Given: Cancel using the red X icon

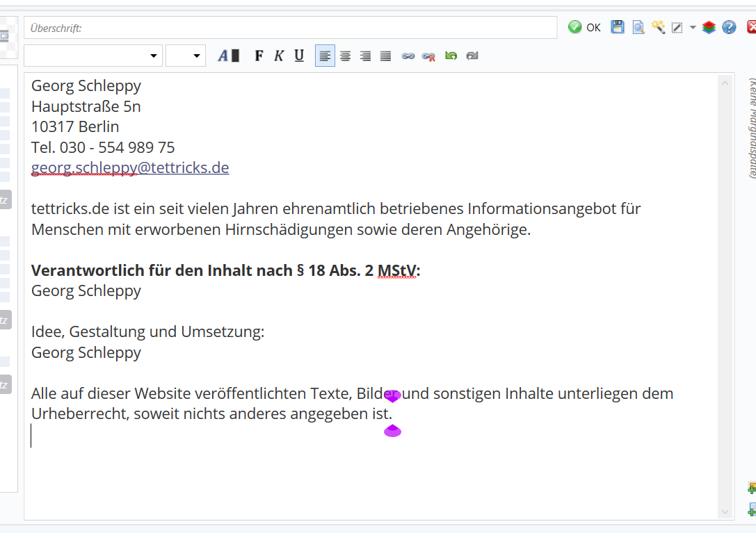Looking at the screenshot, I should click(x=751, y=27).
